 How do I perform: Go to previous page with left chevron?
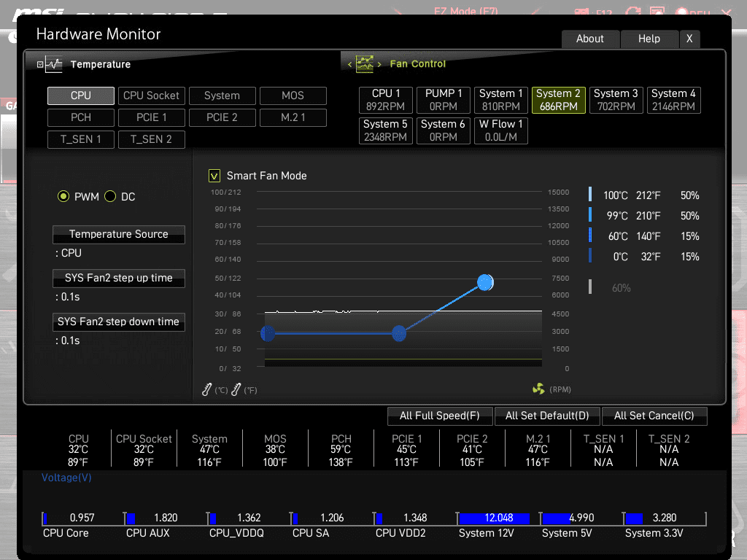(x=349, y=64)
